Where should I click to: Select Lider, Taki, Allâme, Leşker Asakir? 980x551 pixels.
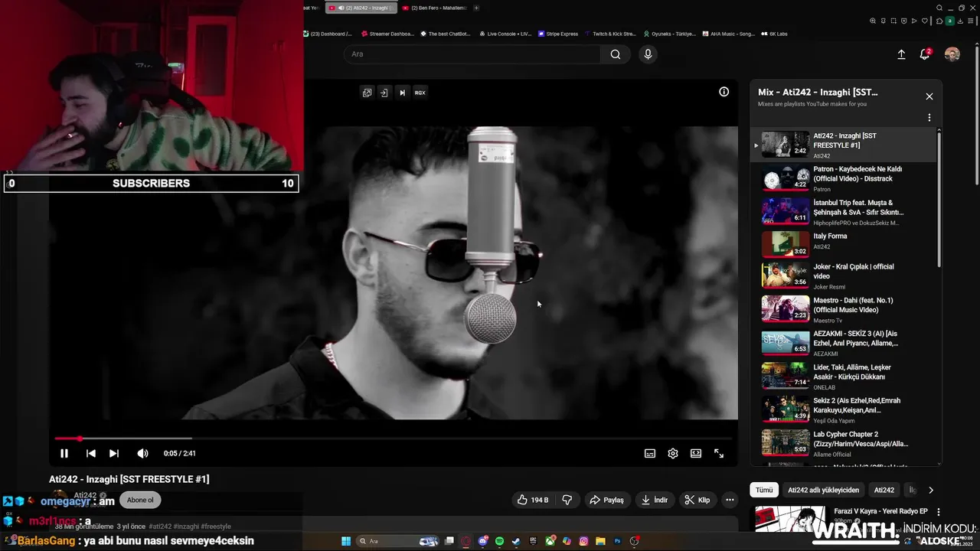[x=844, y=377]
